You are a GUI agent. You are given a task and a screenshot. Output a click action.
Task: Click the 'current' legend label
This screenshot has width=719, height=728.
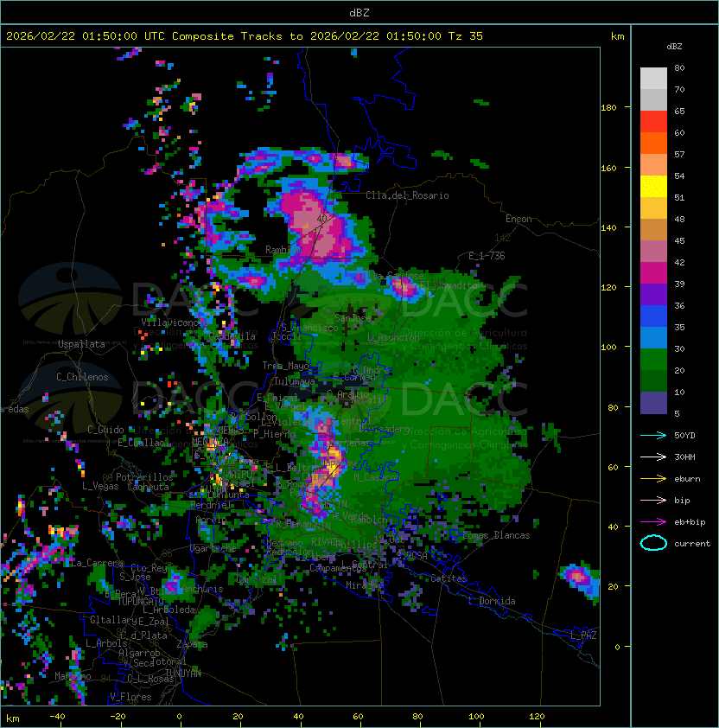click(692, 544)
